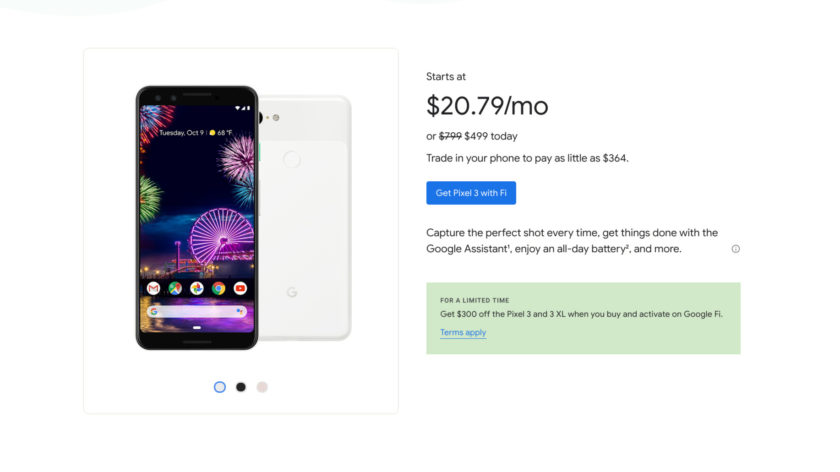This screenshot has width=840, height=472.
Task: Open the Terms apply link
Action: [463, 333]
